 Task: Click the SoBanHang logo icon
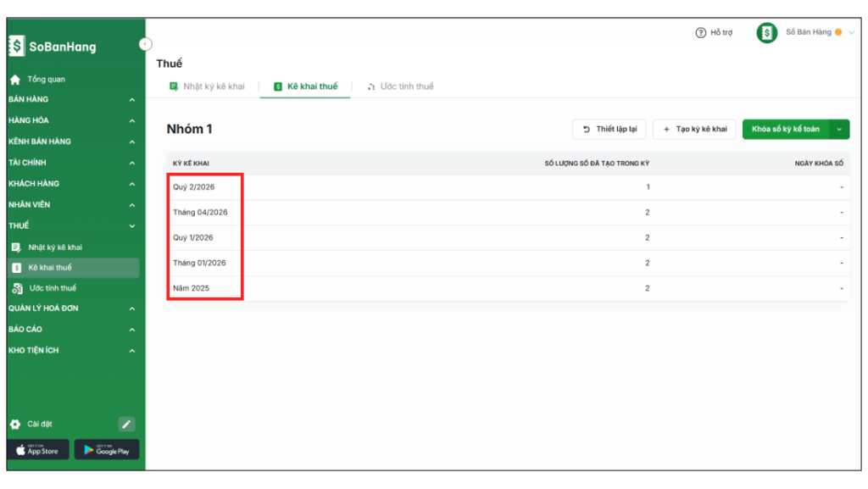click(17, 47)
